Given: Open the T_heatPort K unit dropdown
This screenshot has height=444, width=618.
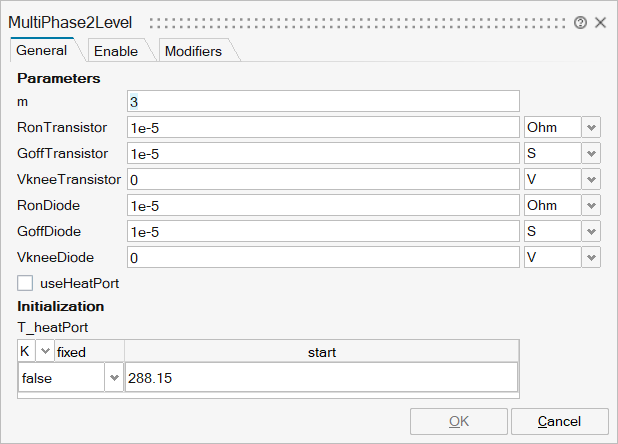Looking at the screenshot, I should [44, 352].
